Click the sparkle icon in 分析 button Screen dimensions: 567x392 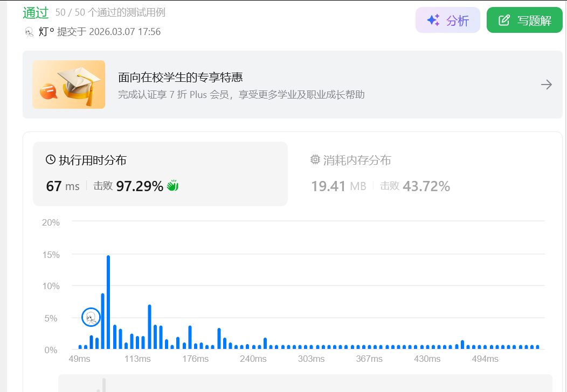(x=433, y=20)
